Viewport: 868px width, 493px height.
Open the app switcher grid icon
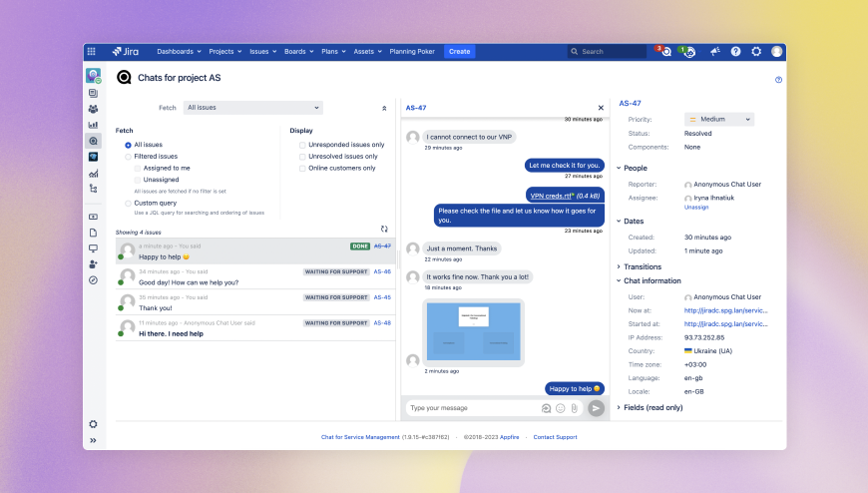pos(92,52)
